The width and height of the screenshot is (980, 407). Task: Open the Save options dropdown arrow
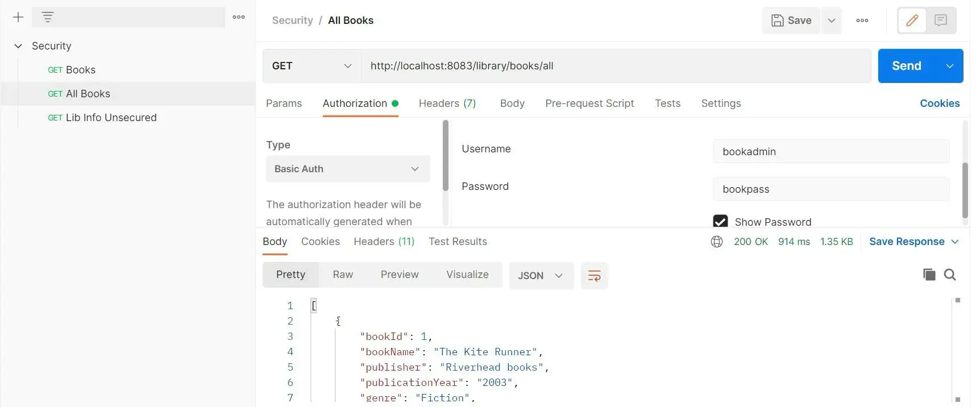pyautogui.click(x=831, y=20)
